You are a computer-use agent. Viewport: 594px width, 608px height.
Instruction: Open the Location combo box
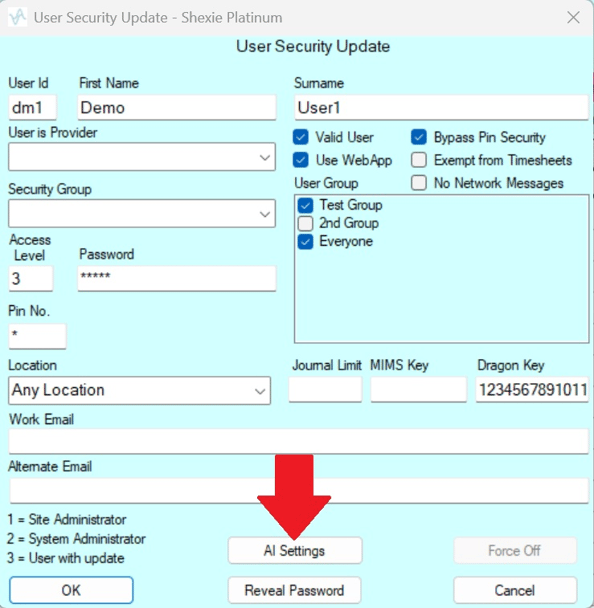pyautogui.click(x=140, y=390)
